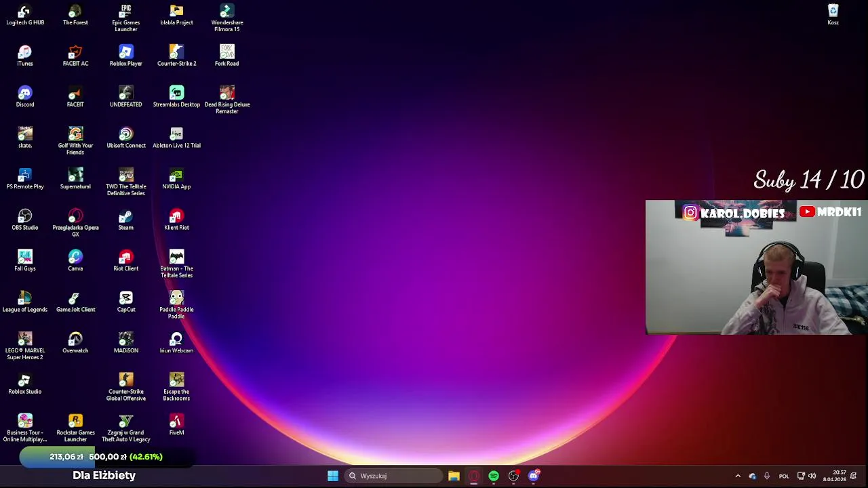
Task: Select the Fall Guys icon
Action: [x=25, y=261]
